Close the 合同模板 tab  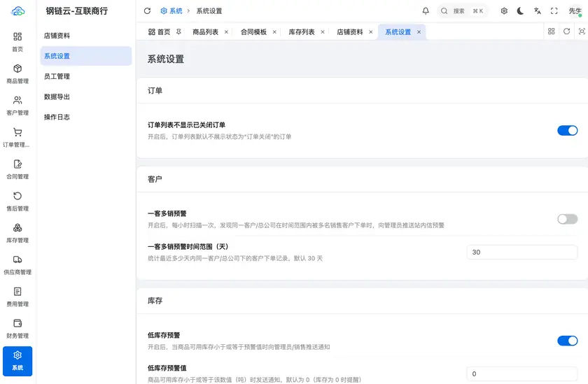point(274,32)
